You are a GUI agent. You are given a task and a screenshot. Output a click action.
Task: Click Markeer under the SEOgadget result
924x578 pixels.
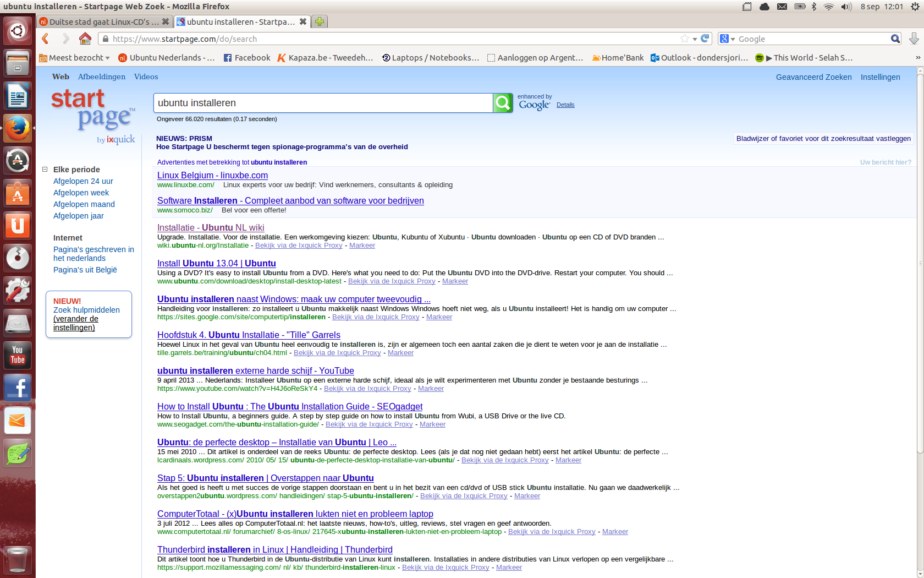click(432, 424)
